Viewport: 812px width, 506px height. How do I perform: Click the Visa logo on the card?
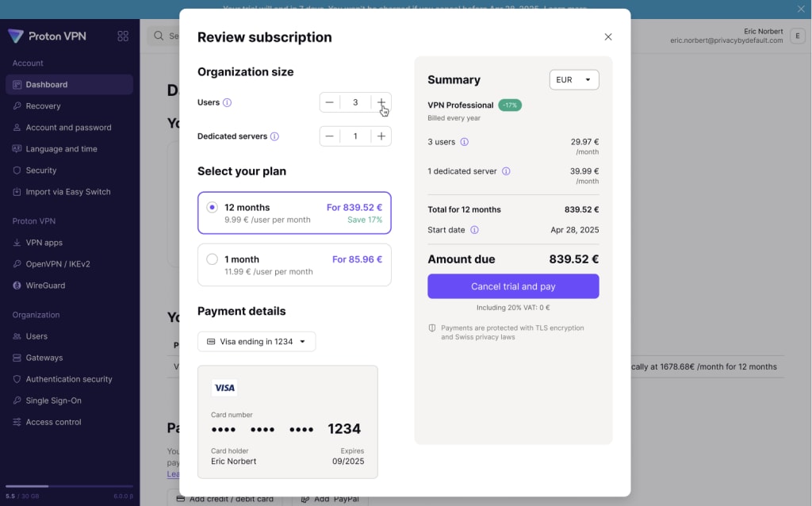coord(224,388)
